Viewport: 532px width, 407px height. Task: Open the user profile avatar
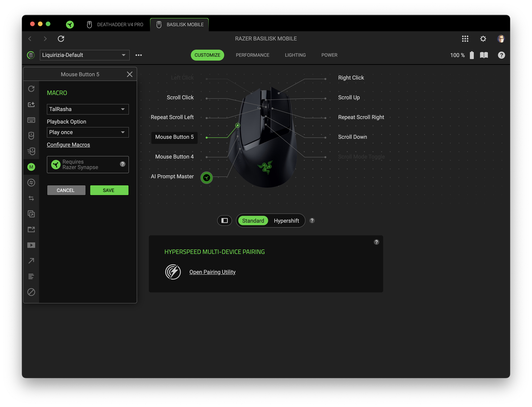[501, 39]
